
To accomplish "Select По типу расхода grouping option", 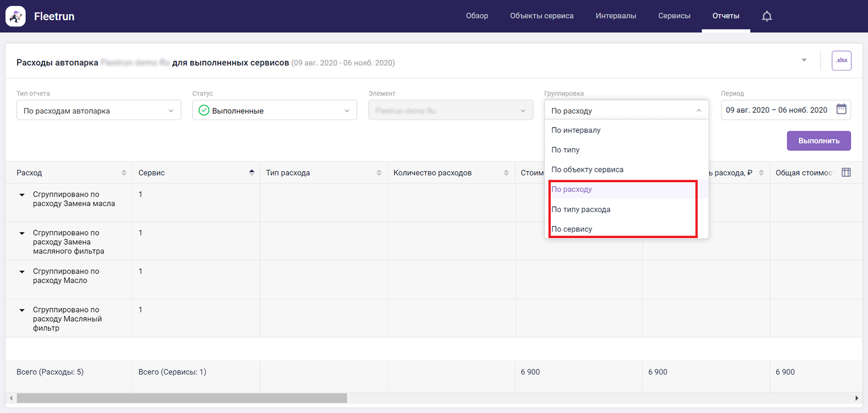I will [x=581, y=209].
